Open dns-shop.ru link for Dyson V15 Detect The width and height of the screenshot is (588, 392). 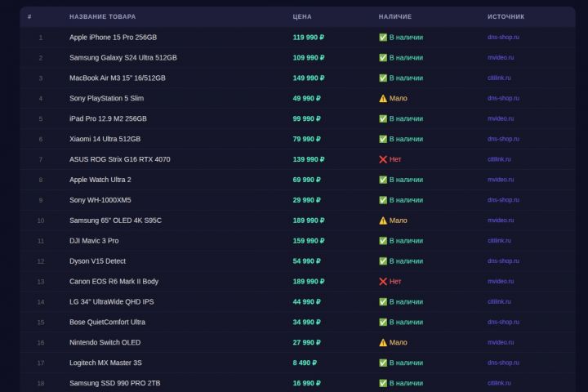click(x=503, y=261)
